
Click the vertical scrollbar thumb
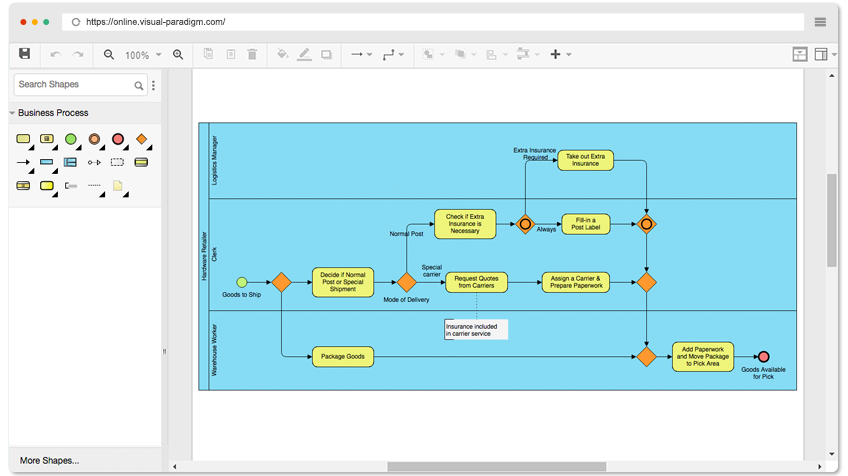831,220
